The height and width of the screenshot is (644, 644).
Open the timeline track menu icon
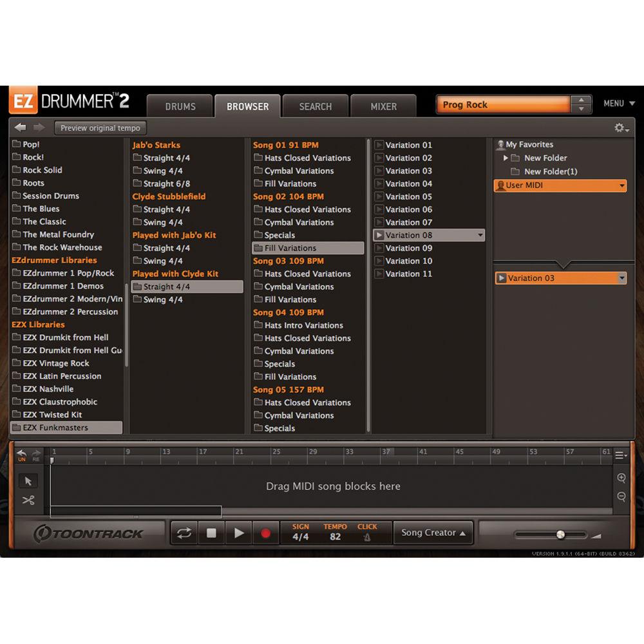pos(621,455)
